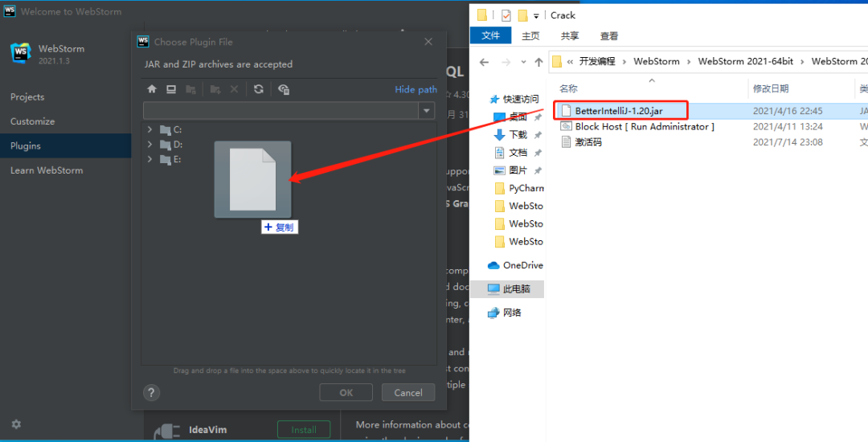The height and width of the screenshot is (442, 868).
Task: Go to home directory in plugin chooser
Action: click(152, 89)
